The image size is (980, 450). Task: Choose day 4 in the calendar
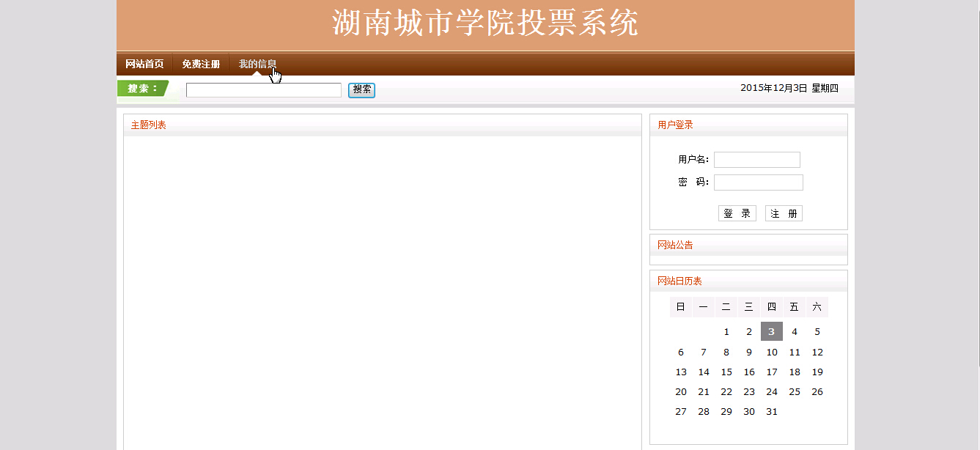pos(795,332)
